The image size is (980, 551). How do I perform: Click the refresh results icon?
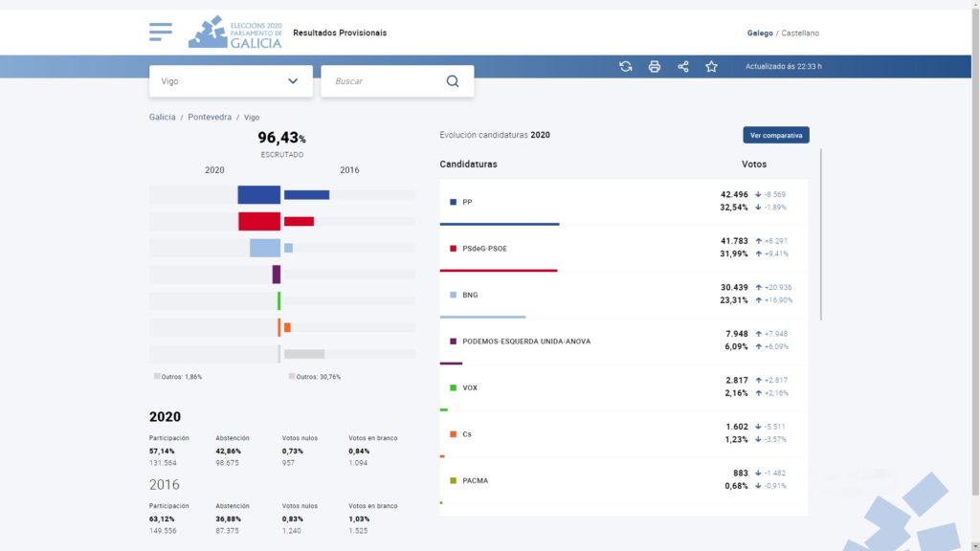626,67
